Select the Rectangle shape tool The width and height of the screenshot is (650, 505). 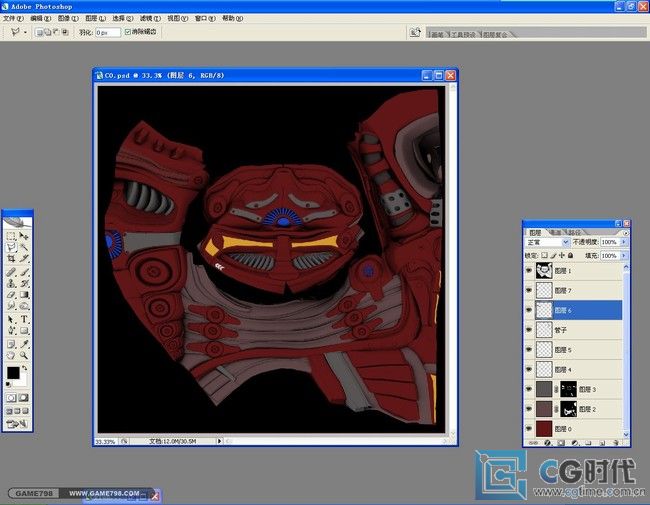[24, 331]
